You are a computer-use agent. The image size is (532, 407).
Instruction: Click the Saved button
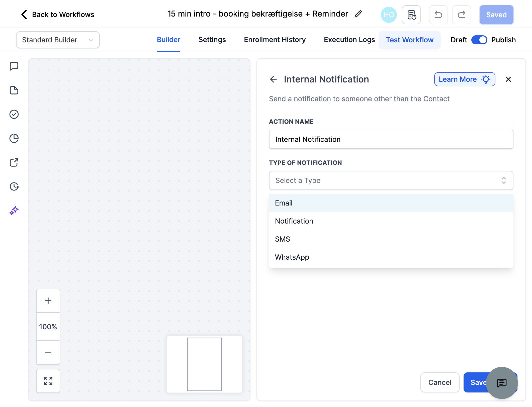point(496,15)
